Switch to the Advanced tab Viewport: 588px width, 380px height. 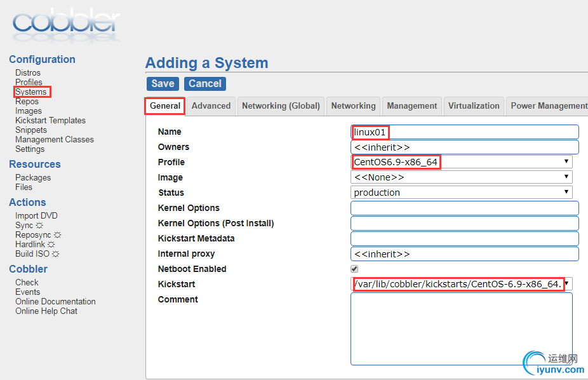click(211, 106)
